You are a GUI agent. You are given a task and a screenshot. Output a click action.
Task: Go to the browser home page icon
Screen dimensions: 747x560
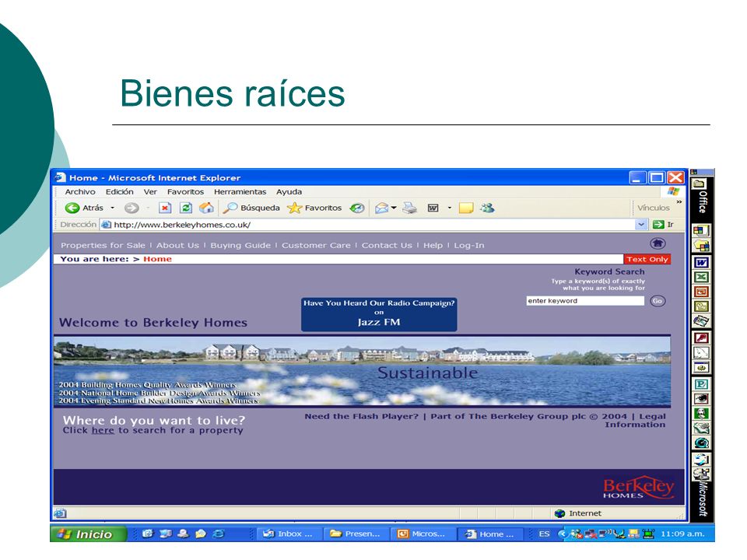point(206,208)
